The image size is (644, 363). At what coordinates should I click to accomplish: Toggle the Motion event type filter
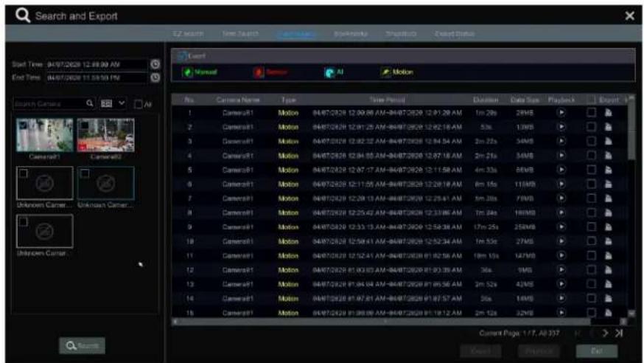(x=397, y=72)
